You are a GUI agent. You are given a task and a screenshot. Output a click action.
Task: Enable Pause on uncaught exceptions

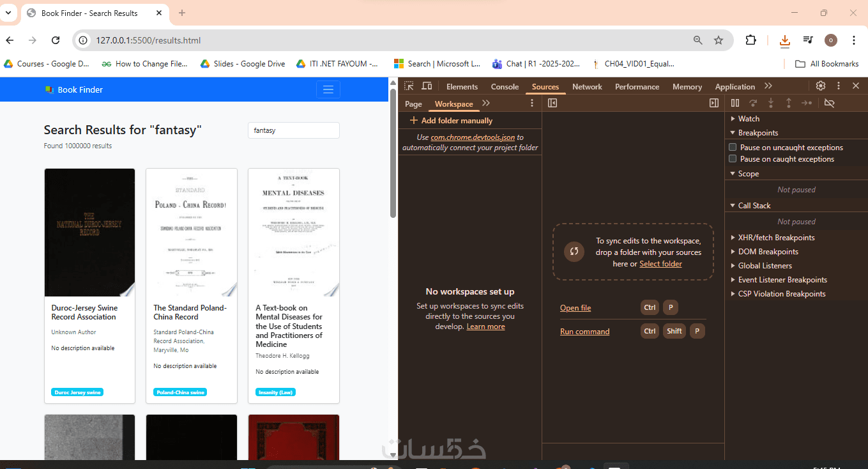pyautogui.click(x=733, y=148)
